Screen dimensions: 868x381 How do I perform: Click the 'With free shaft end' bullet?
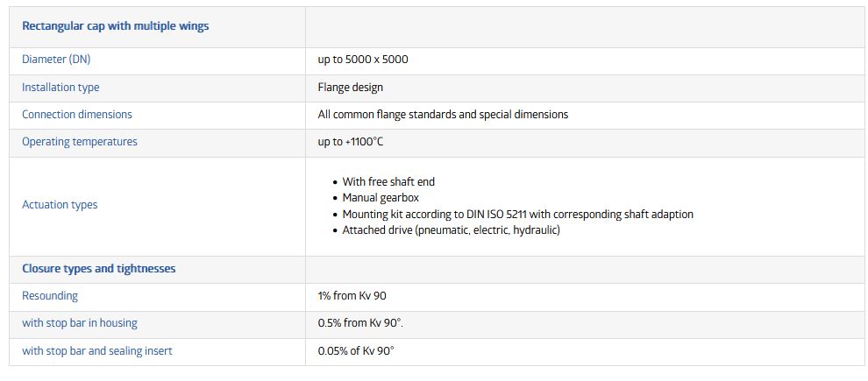tap(388, 182)
